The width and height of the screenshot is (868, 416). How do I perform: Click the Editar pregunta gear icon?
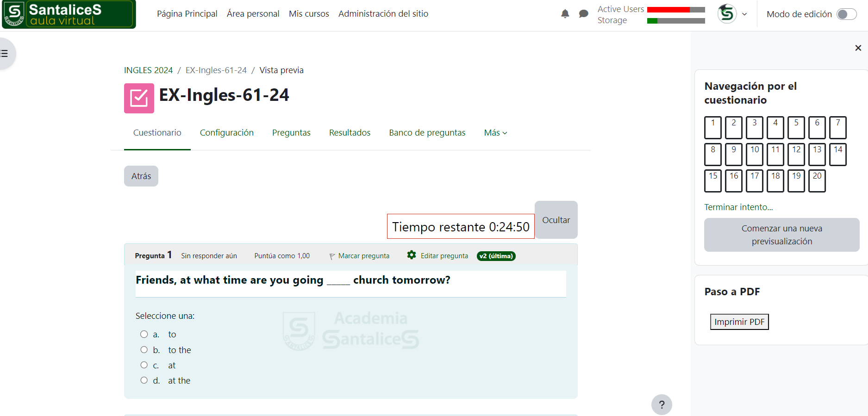point(411,255)
